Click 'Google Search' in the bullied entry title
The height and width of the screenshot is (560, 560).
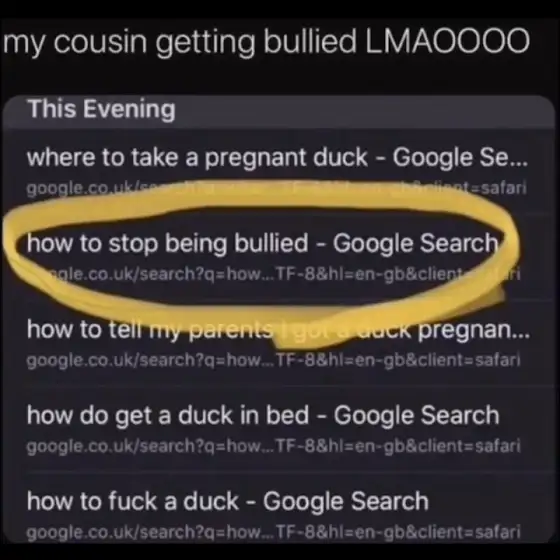pos(416,243)
